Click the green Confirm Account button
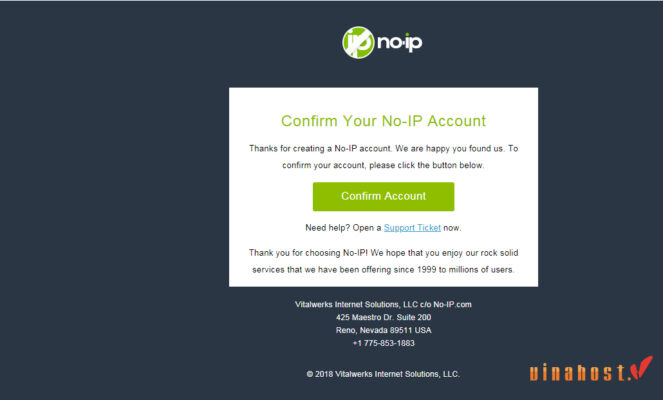The height and width of the screenshot is (400, 663). pyautogui.click(x=384, y=197)
